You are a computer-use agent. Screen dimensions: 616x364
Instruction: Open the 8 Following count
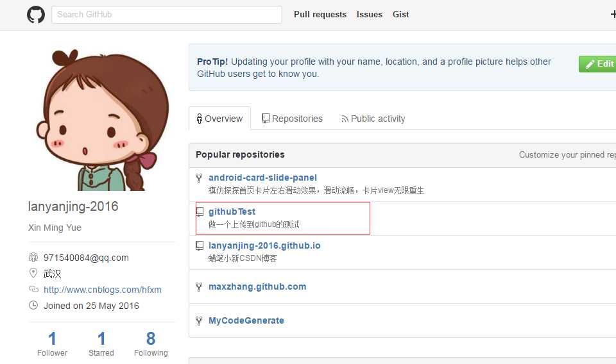[151, 344]
